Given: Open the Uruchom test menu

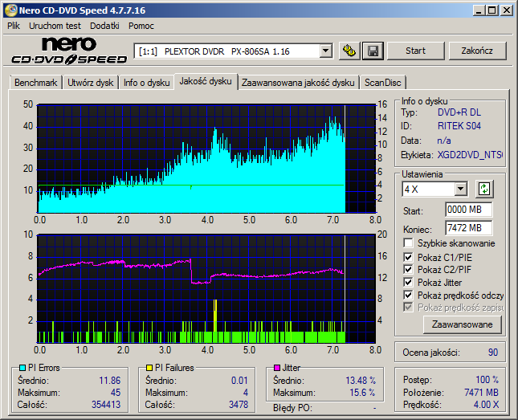Looking at the screenshot, I should point(55,26).
